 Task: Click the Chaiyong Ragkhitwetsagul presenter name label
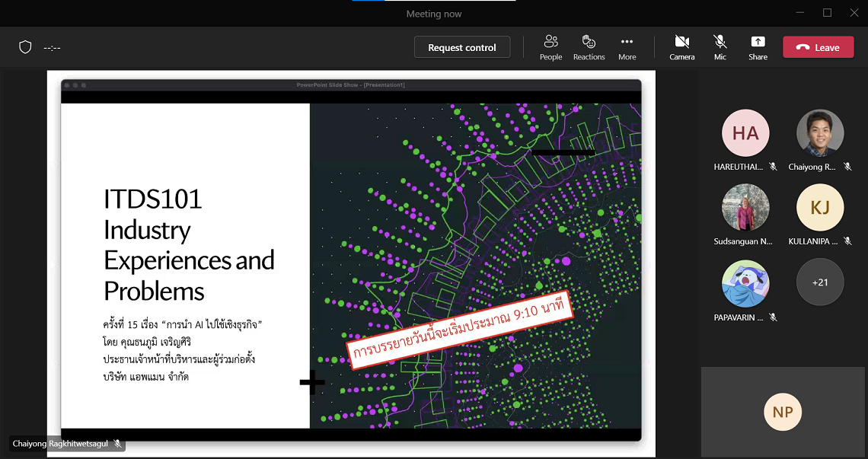tap(61, 443)
